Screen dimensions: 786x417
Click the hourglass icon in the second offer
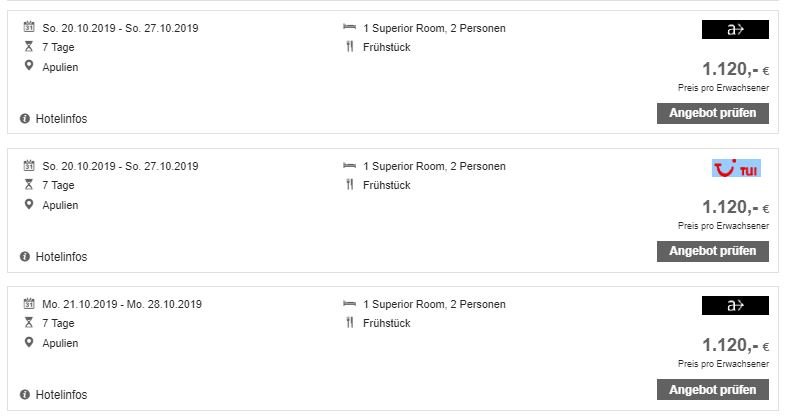pyautogui.click(x=29, y=185)
